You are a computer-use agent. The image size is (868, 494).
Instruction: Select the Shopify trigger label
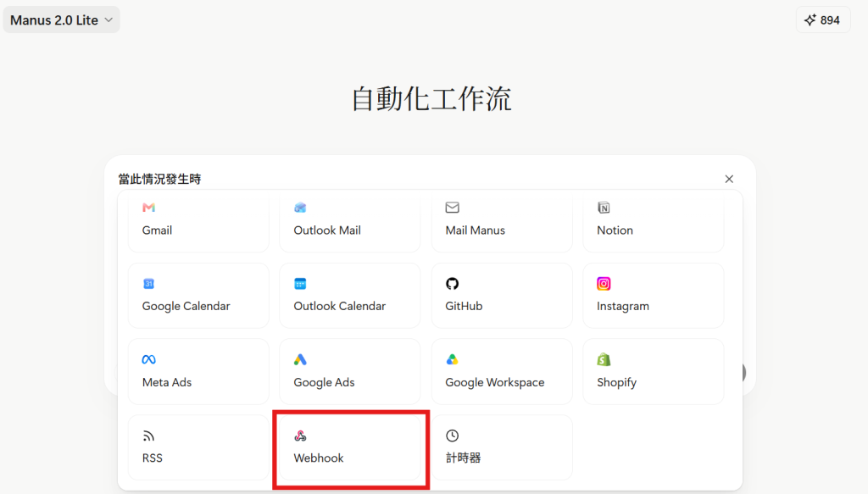pyautogui.click(x=617, y=382)
